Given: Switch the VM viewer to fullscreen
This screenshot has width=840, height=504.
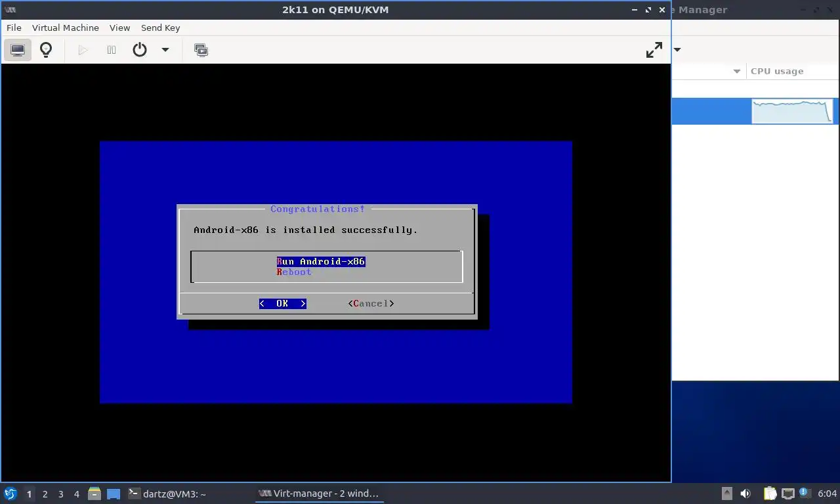Looking at the screenshot, I should [x=654, y=50].
